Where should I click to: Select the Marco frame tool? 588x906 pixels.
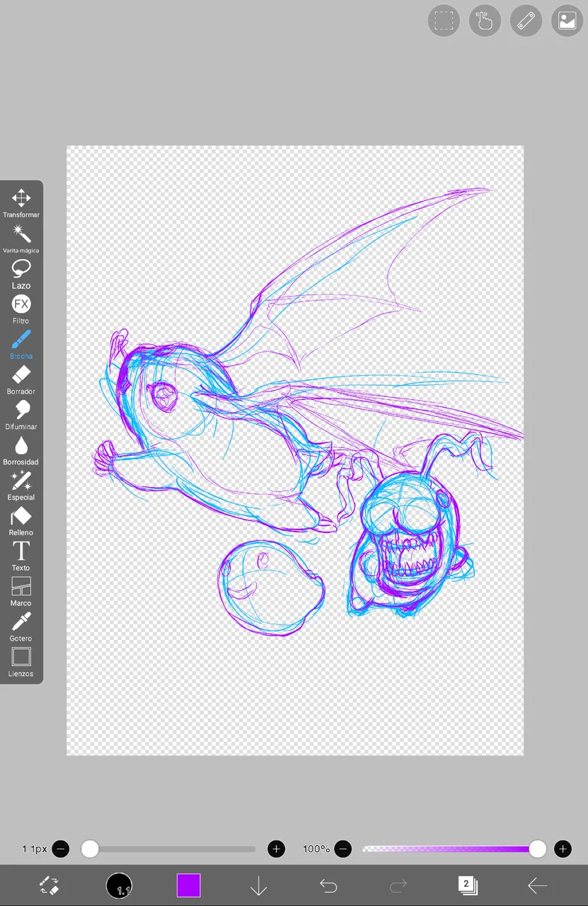(x=21, y=592)
